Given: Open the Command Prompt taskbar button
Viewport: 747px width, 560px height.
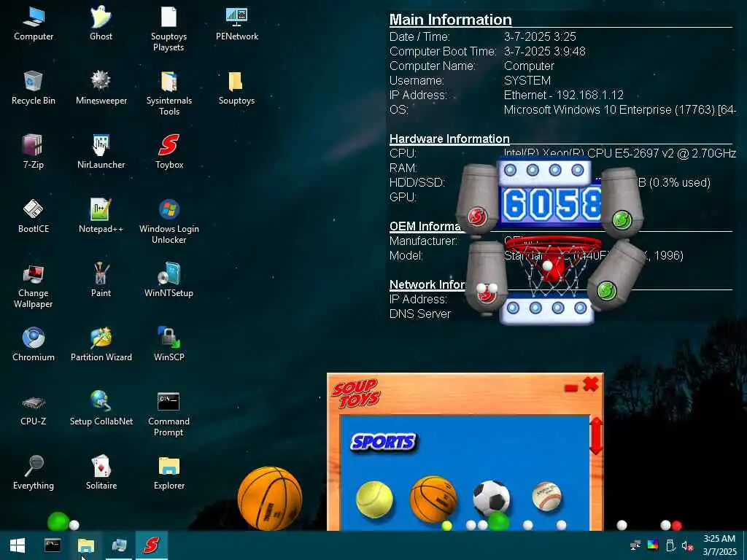Looking at the screenshot, I should pos(53,545).
